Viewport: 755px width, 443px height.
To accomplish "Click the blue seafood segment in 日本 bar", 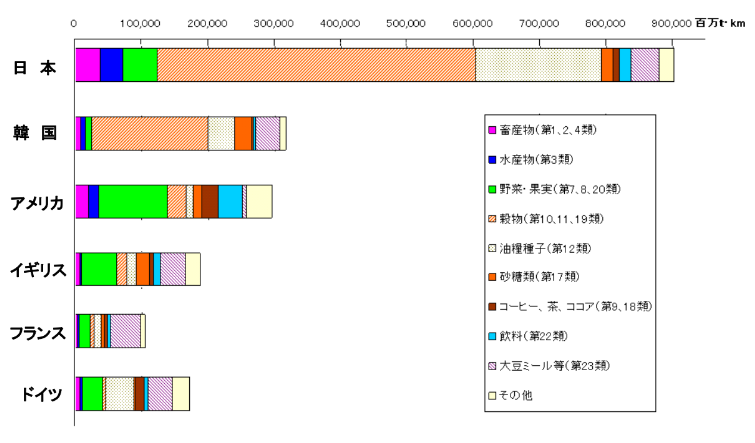I will tap(112, 65).
